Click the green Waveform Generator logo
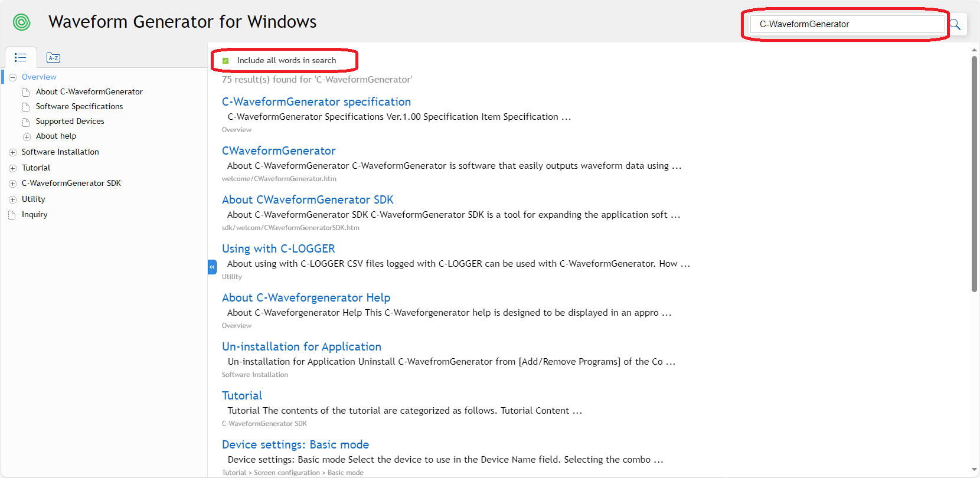The image size is (980, 478). [22, 22]
